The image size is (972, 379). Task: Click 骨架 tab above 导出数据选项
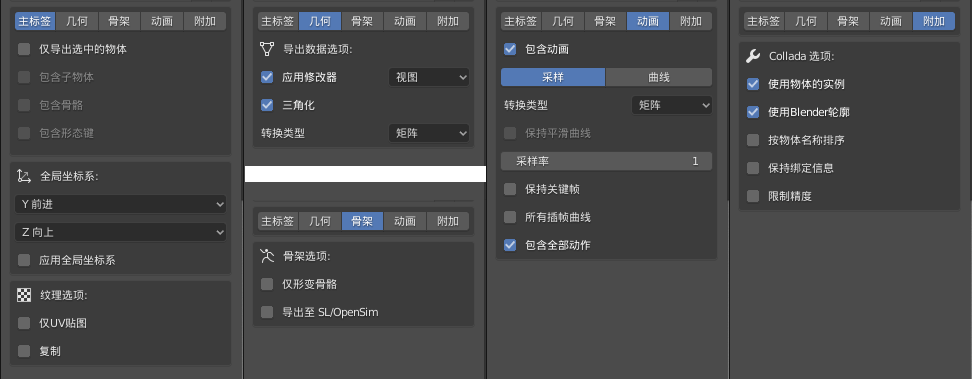click(363, 21)
